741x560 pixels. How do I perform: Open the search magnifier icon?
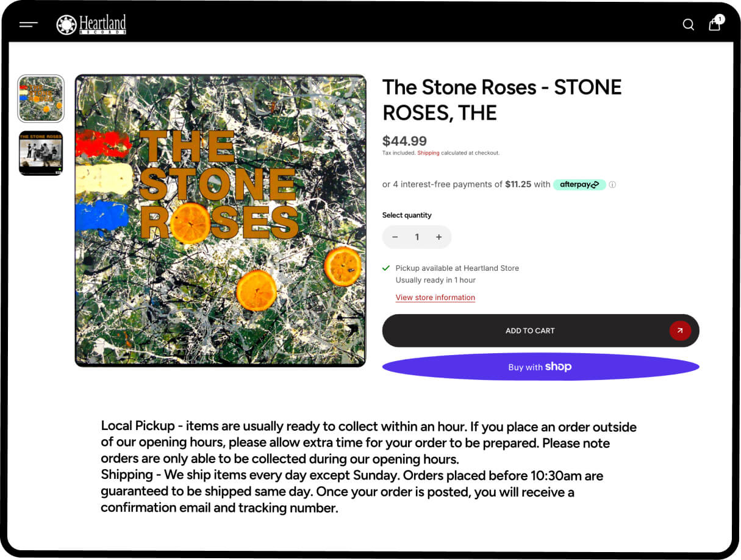689,24
